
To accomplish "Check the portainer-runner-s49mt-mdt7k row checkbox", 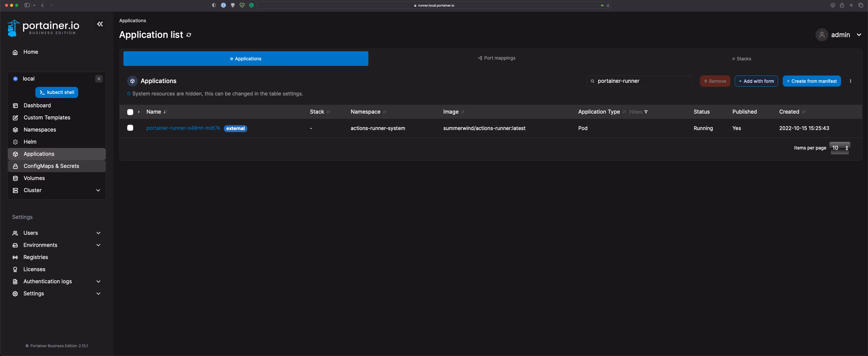I will (x=130, y=128).
